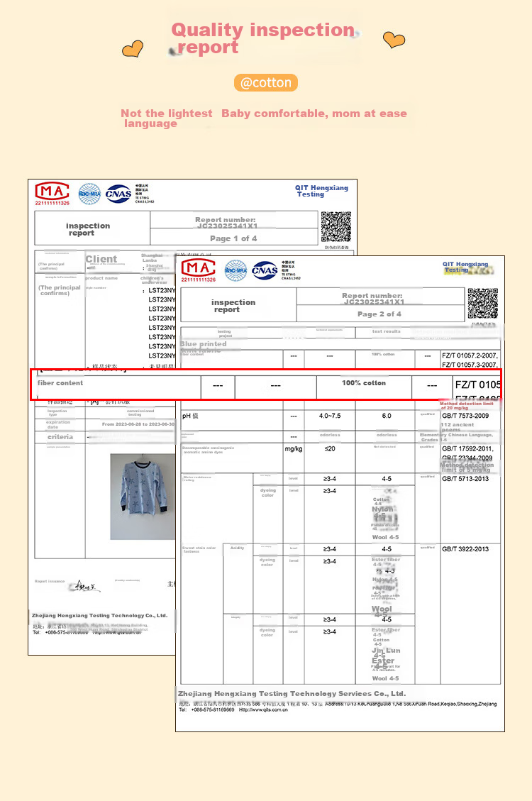The image size is (532, 801).
Task: Click the 'expiration date' label
Action: coord(58,424)
